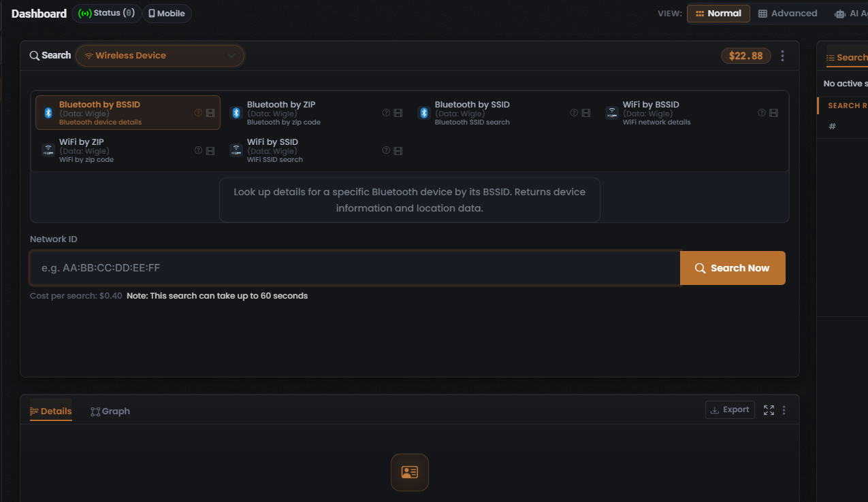Click 'Cost per search: $0.40' text
This screenshot has height=502, width=868.
click(x=76, y=296)
